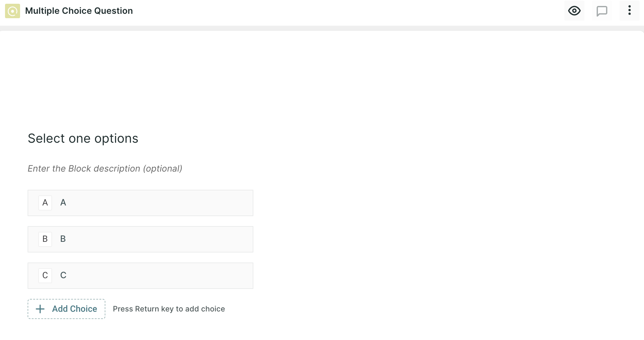The height and width of the screenshot is (340, 644).
Task: Click the letter badge of choice B
Action: point(45,239)
